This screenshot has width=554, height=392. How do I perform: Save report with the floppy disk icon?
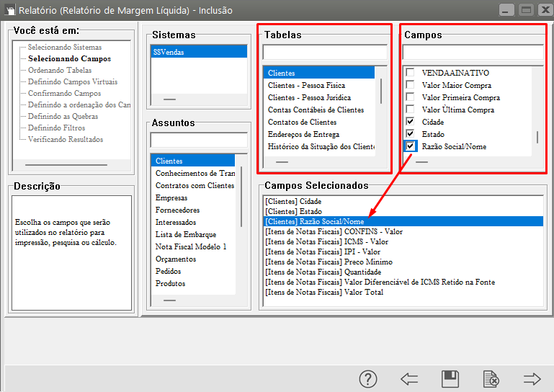[x=450, y=378]
